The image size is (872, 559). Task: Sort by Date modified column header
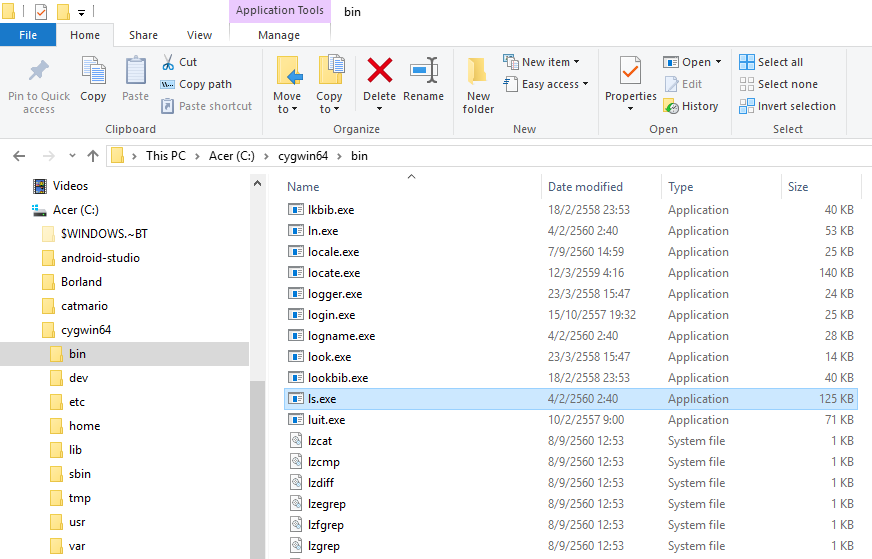click(x=585, y=187)
